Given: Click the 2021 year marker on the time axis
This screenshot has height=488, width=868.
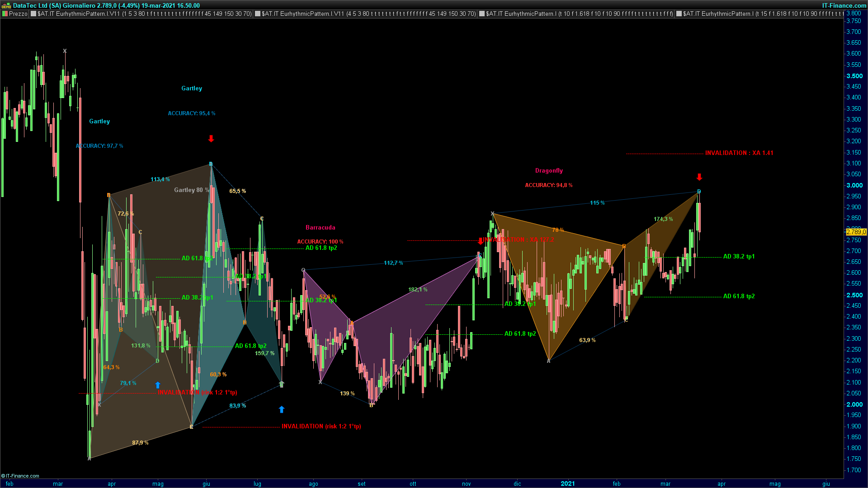Looking at the screenshot, I should pyautogui.click(x=568, y=483).
